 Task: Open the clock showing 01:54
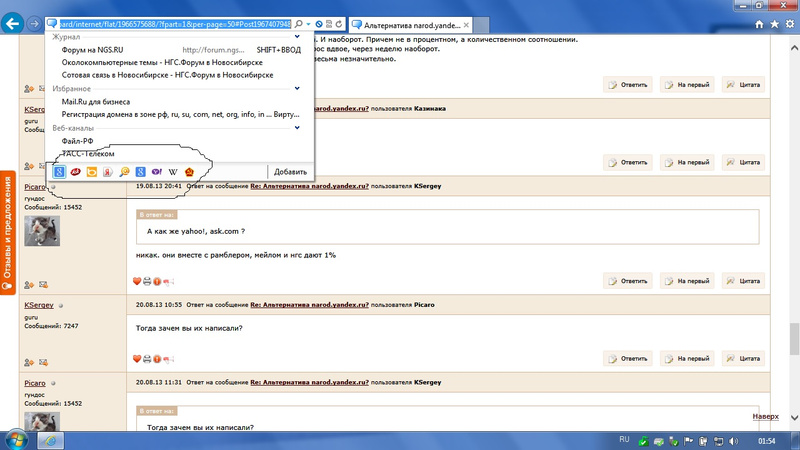[766, 441]
